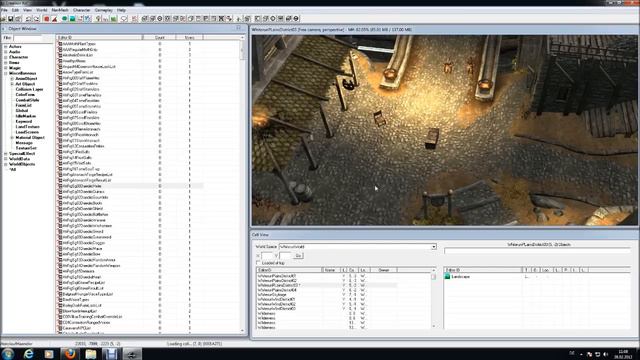640x360 pixels.
Task: Click the cell list vertical scrollbar thumb
Action: [433, 277]
